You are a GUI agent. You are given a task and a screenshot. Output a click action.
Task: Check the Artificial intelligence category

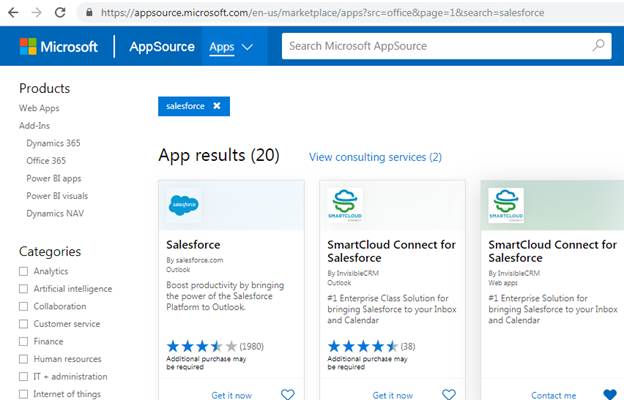point(24,289)
